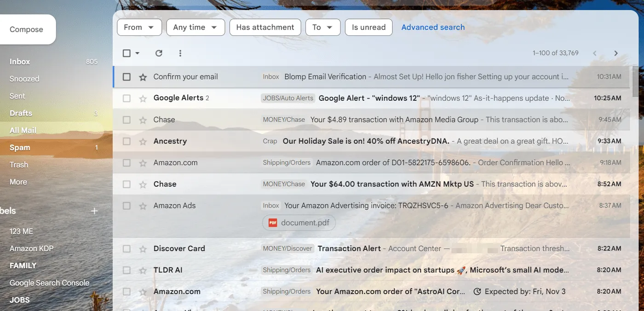Check the Discover Card Transaction Alert checkbox
The width and height of the screenshot is (644, 311).
point(126,248)
